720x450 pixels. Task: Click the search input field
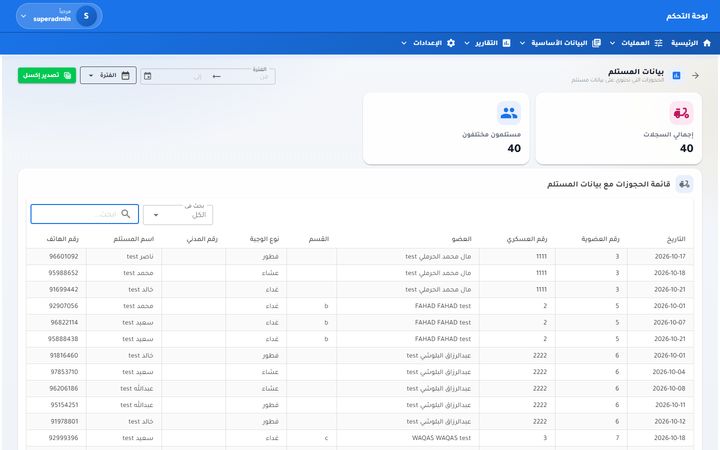coord(84,214)
